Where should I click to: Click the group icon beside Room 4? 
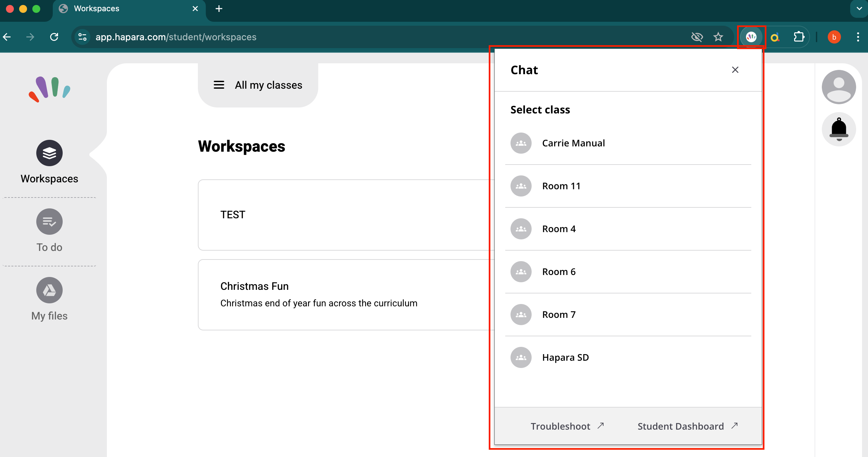pos(521,229)
